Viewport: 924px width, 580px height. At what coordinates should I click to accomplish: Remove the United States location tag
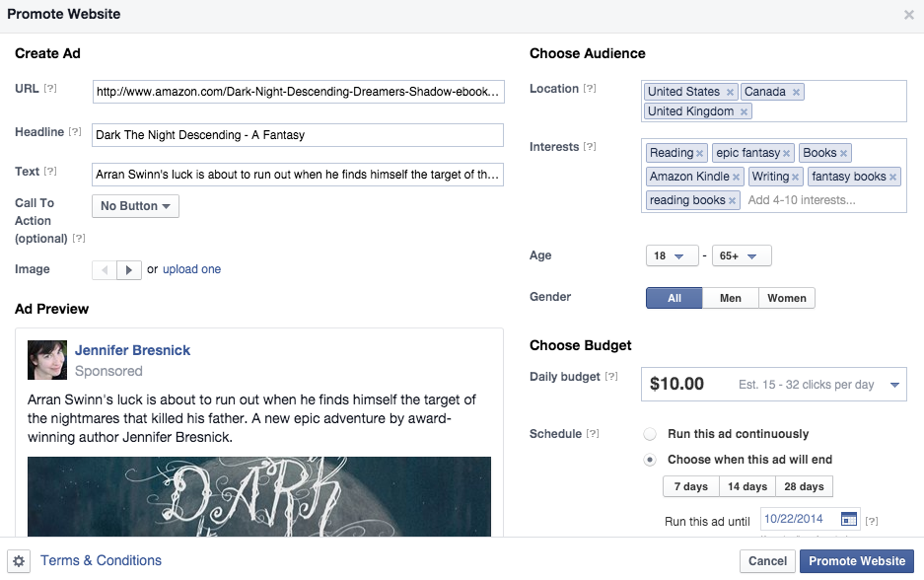730,92
